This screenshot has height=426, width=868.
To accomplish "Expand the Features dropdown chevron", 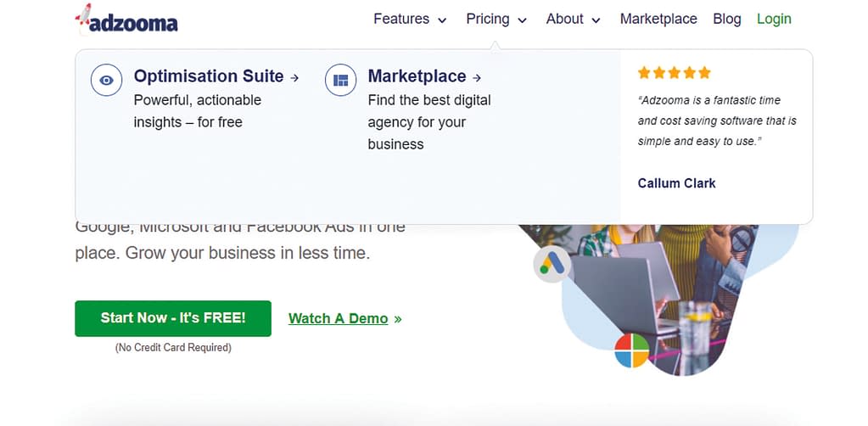I will click(x=442, y=20).
